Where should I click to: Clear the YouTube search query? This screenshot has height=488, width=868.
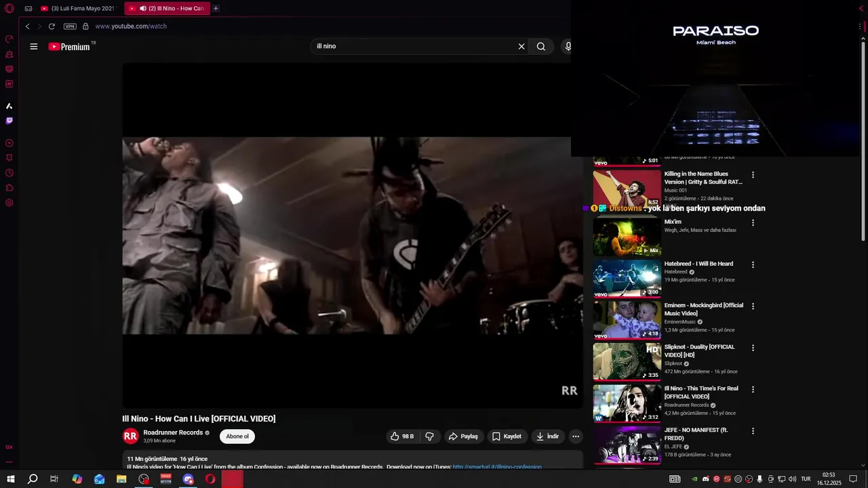pos(521,47)
